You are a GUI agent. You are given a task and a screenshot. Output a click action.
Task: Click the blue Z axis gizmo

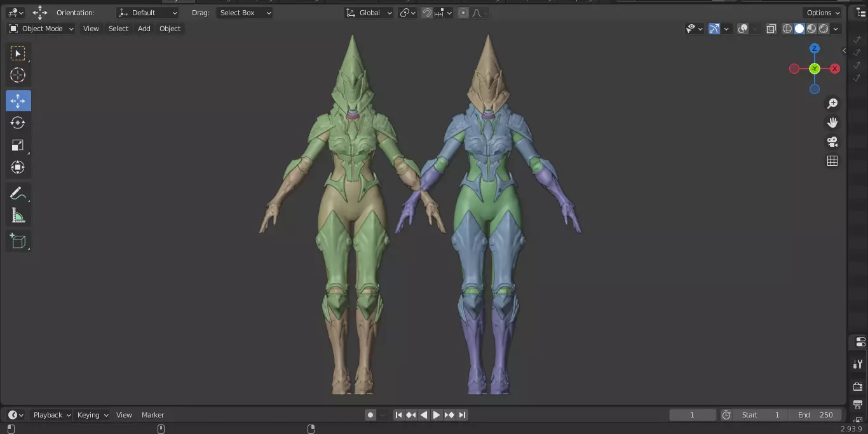tap(815, 48)
